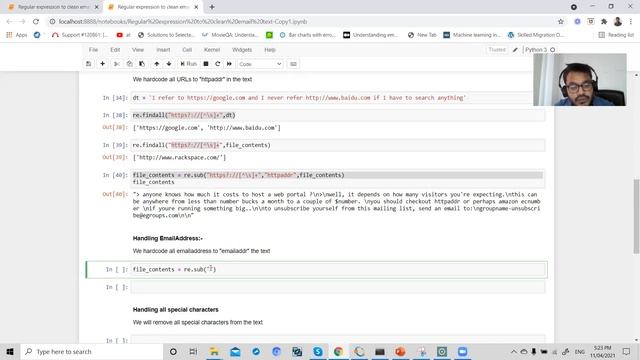This screenshot has width=640, height=360.
Task: Select cell In [40] with re.sub httpaddr
Action: (x=338, y=178)
